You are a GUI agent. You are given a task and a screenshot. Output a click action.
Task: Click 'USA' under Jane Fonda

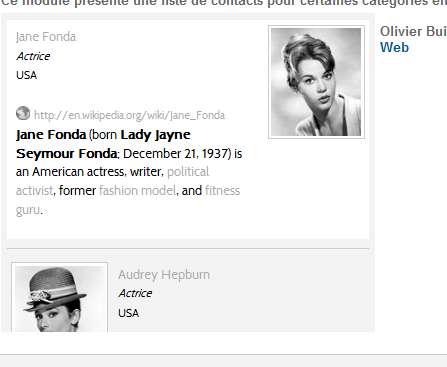(26, 75)
